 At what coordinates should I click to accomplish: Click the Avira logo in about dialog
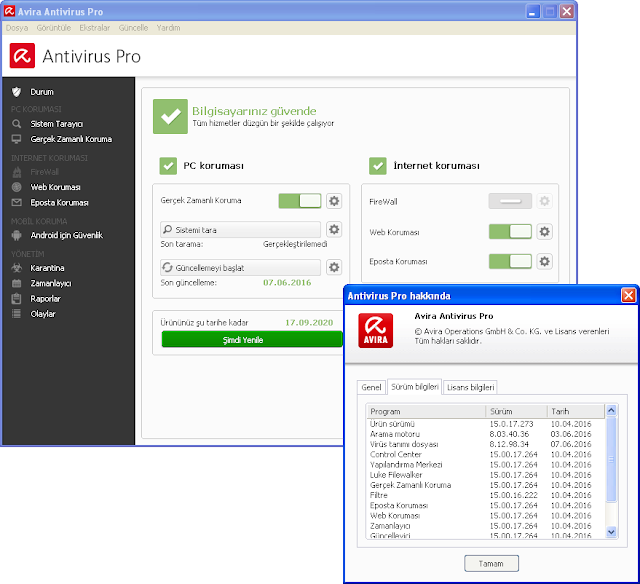[x=376, y=330]
